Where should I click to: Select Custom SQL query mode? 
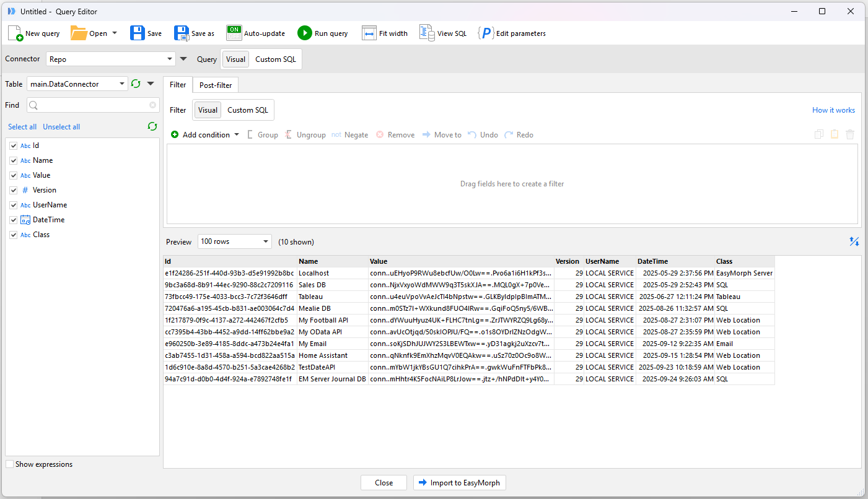point(276,59)
